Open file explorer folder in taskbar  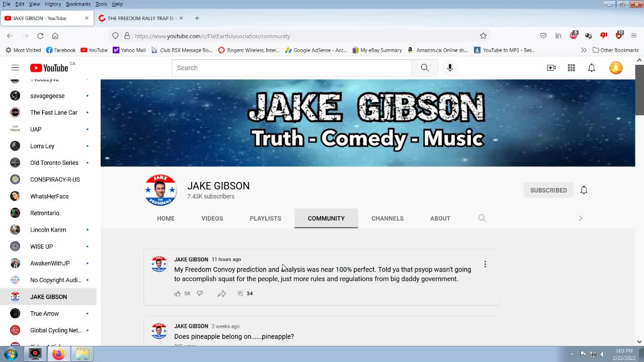[82, 354]
